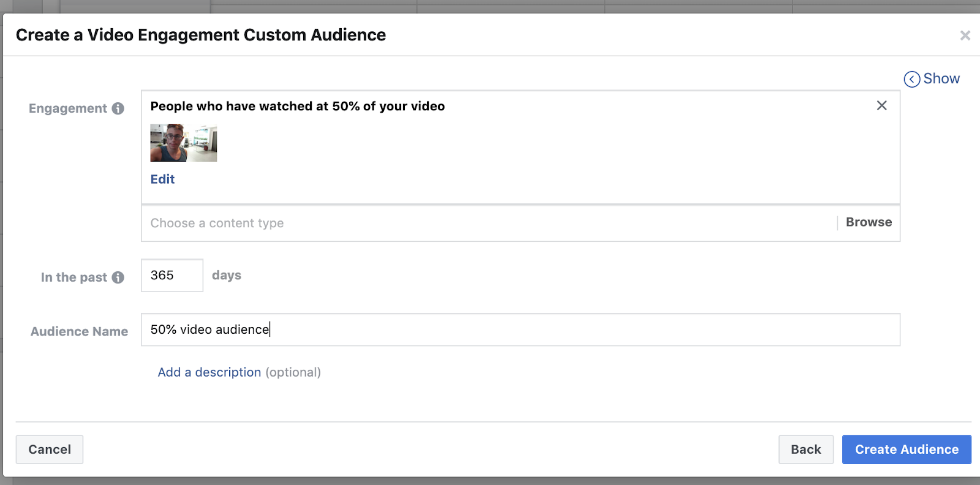Click the dialog title heading

click(x=201, y=35)
